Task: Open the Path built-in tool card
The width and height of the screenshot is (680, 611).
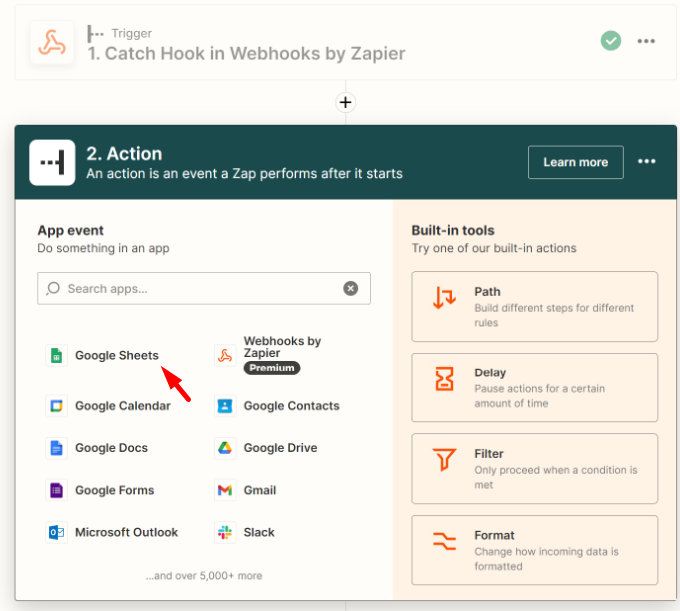Action: [x=534, y=307]
